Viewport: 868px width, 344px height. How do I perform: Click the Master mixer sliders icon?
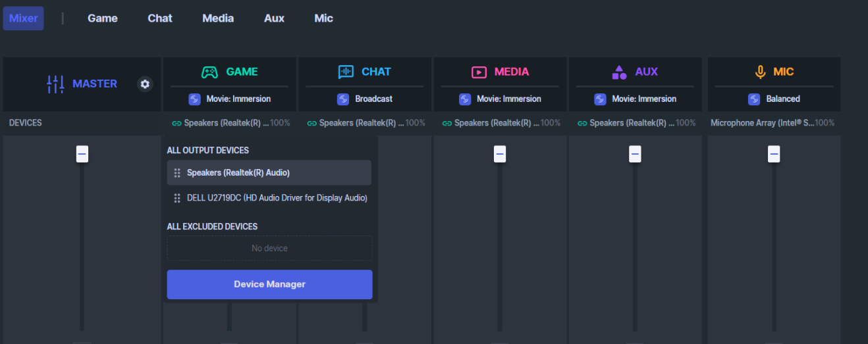55,84
